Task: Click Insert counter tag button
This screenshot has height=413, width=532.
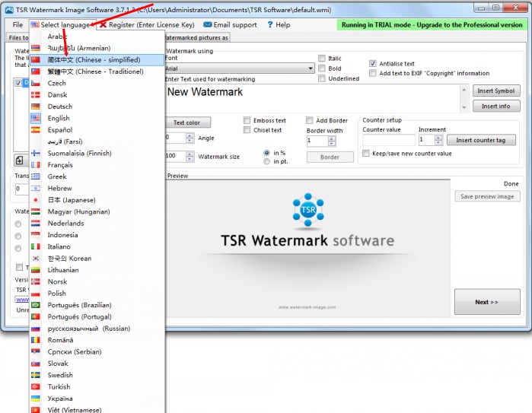Action: click(x=481, y=140)
